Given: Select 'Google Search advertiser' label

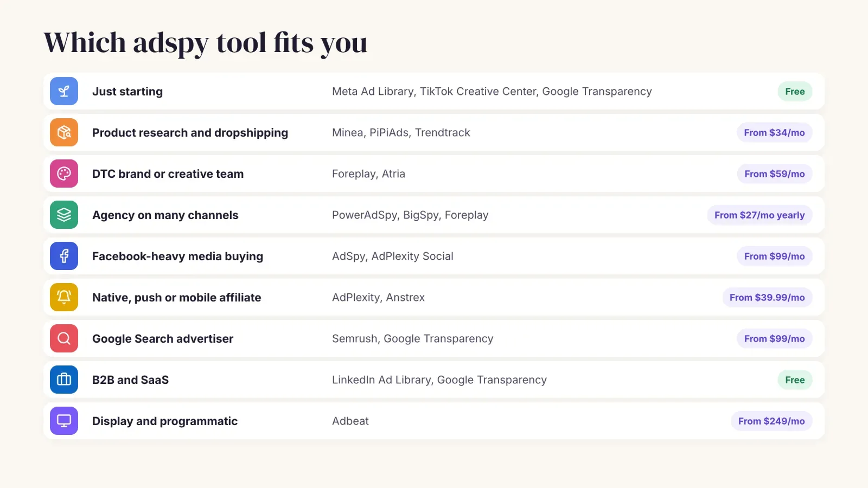Looking at the screenshot, I should click(x=163, y=339).
